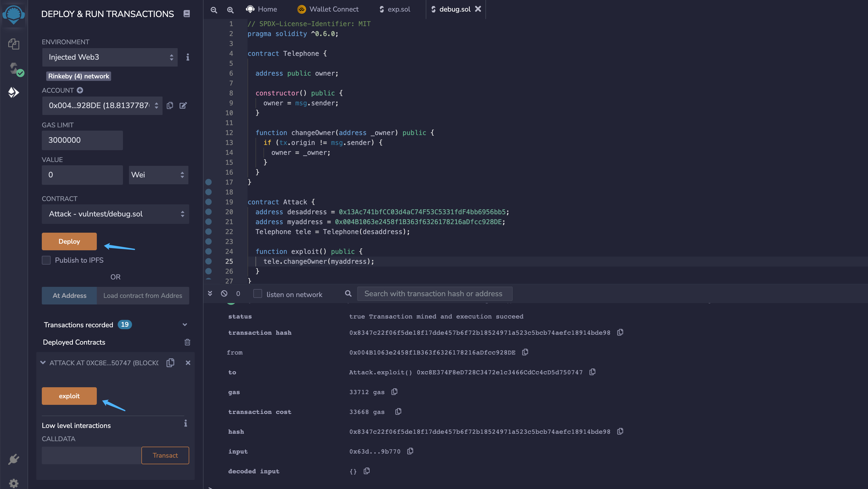Click environment info icon
868x489 pixels.
coord(188,57)
